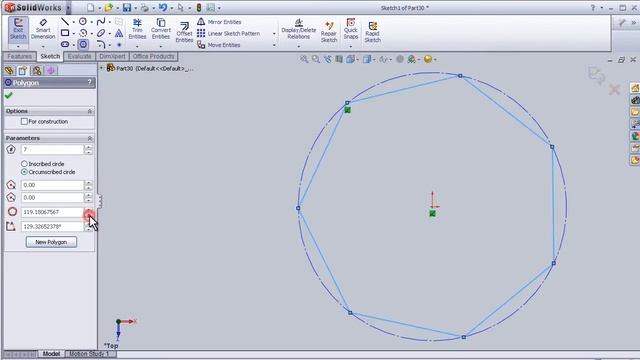
Task: Select the Smart Dimension tool
Action: point(43,29)
